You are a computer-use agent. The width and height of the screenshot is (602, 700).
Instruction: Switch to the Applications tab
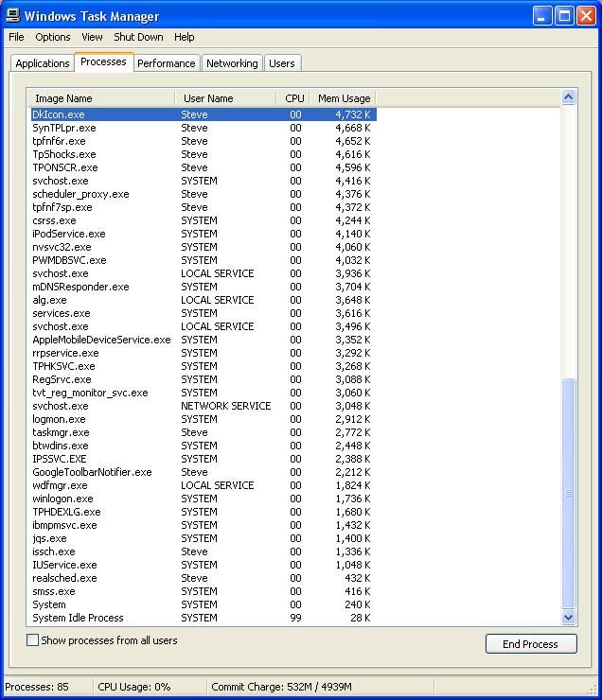pyautogui.click(x=43, y=63)
